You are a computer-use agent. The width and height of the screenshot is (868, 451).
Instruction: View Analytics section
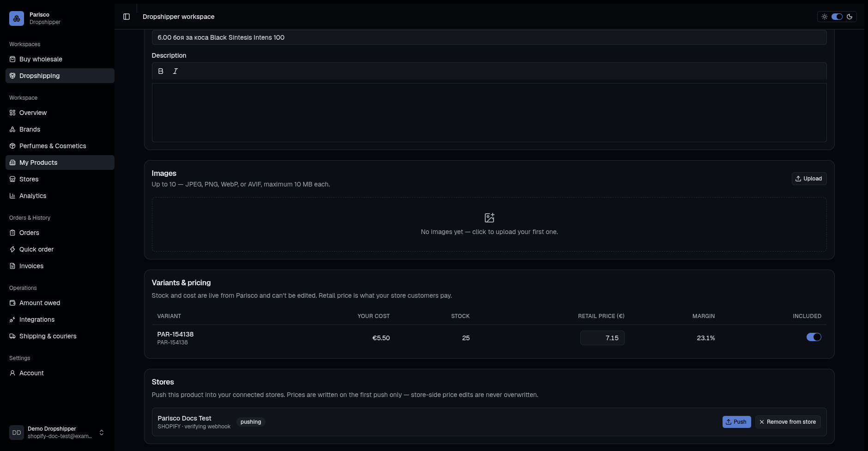point(60,196)
